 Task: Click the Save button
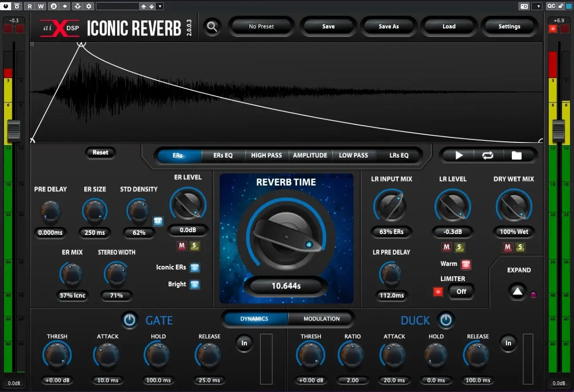point(329,27)
